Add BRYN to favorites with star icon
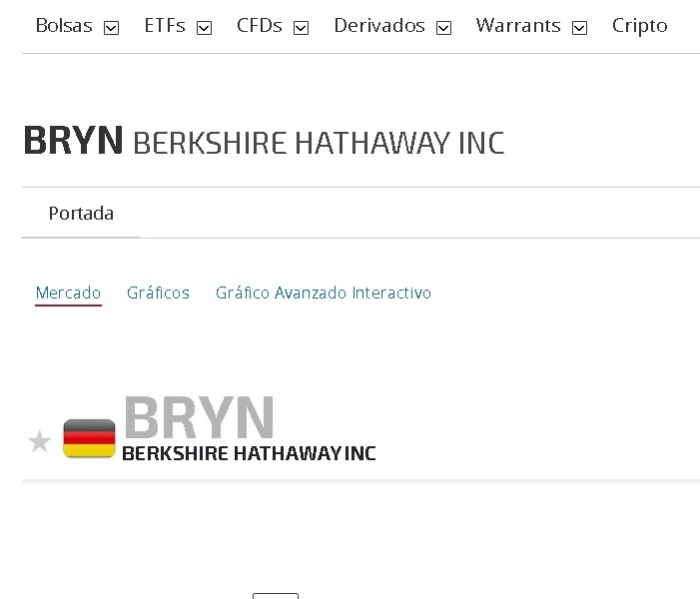The height and width of the screenshot is (599, 700). tap(39, 441)
